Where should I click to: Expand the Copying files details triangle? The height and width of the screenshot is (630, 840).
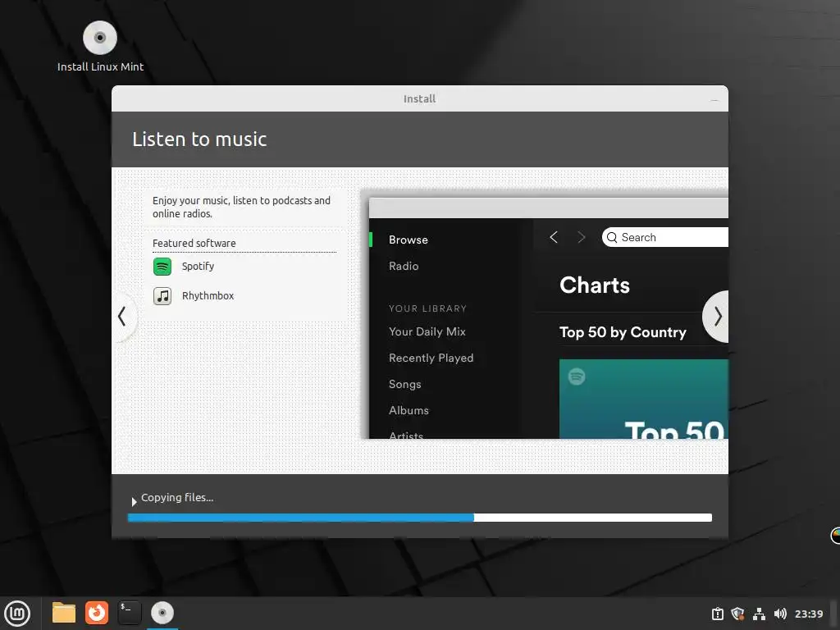pos(134,501)
